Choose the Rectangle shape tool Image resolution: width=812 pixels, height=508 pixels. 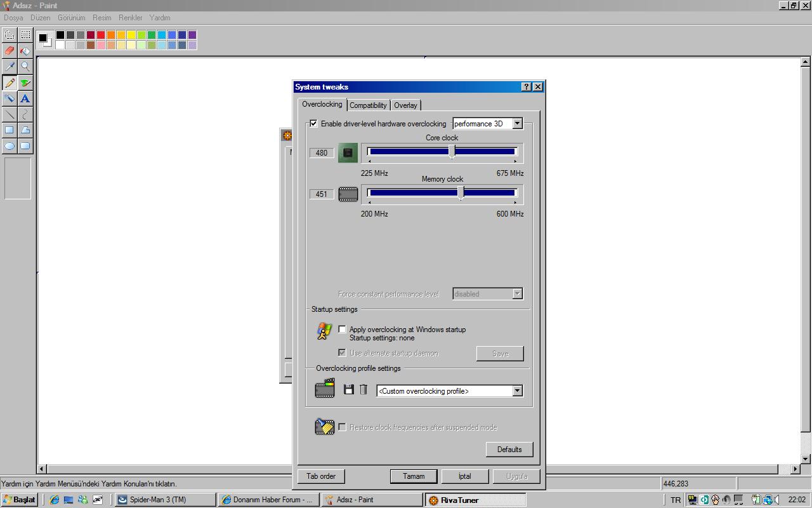(x=10, y=130)
